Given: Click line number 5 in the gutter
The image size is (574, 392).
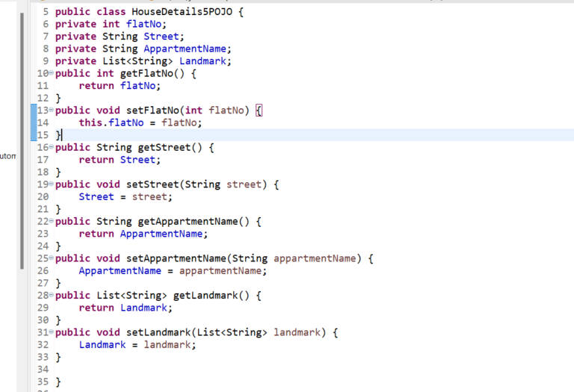Looking at the screenshot, I should 46,12.
